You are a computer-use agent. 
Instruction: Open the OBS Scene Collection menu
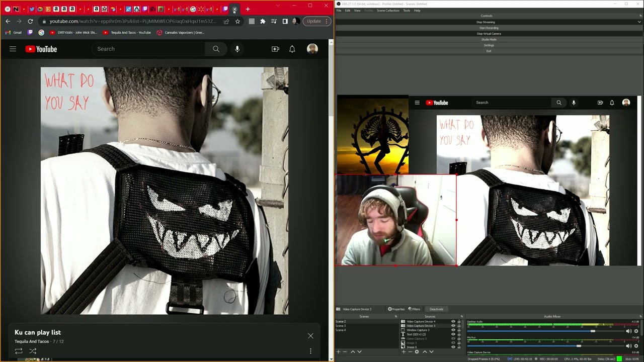pos(388,11)
